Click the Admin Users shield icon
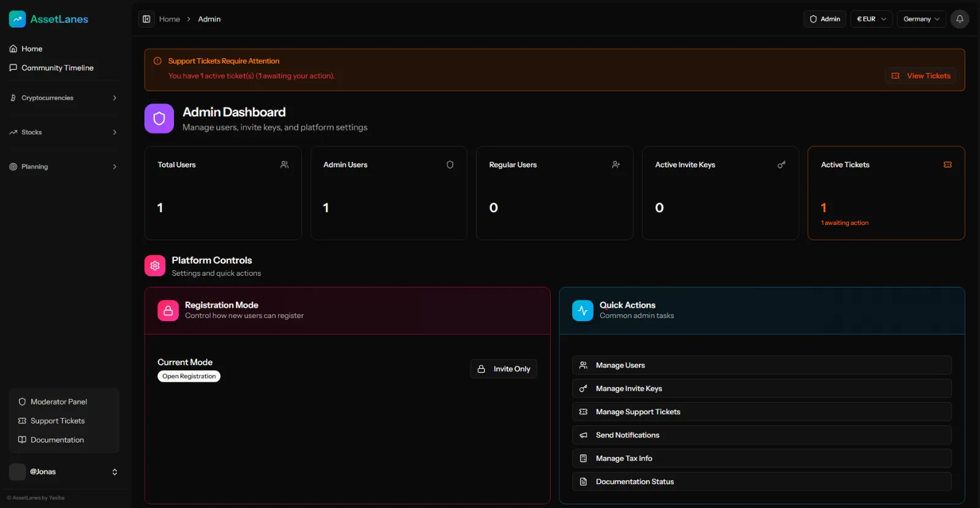Viewport: 980px width, 508px height. point(450,165)
